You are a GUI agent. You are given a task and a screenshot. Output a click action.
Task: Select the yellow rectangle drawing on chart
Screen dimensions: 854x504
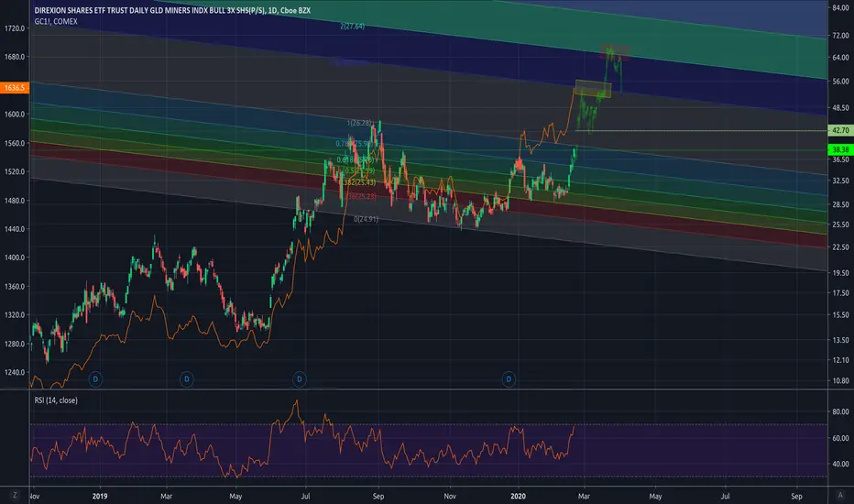click(x=593, y=89)
